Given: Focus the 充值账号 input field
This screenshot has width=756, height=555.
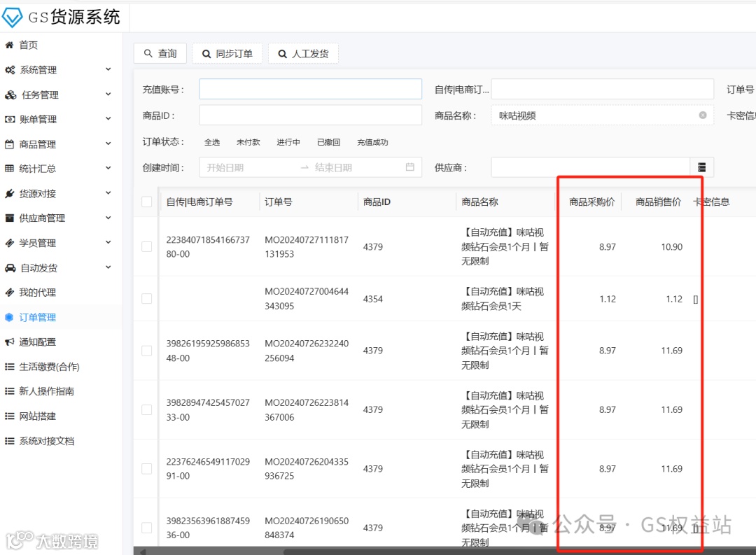Looking at the screenshot, I should (x=311, y=89).
